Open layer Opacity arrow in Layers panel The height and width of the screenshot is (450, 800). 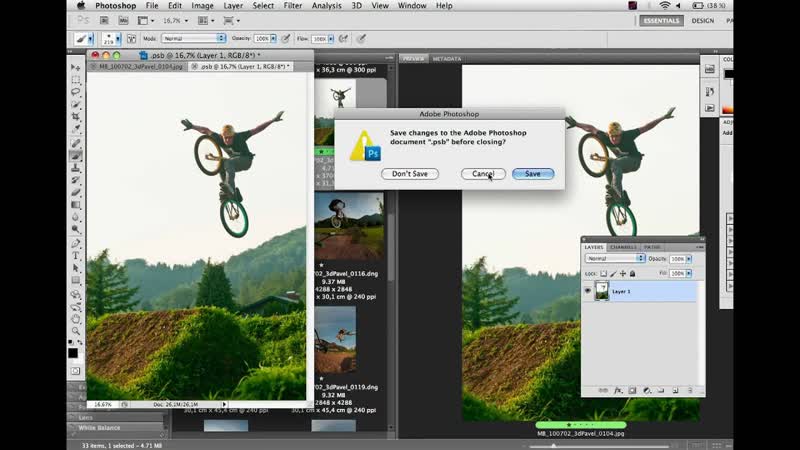[x=689, y=259]
